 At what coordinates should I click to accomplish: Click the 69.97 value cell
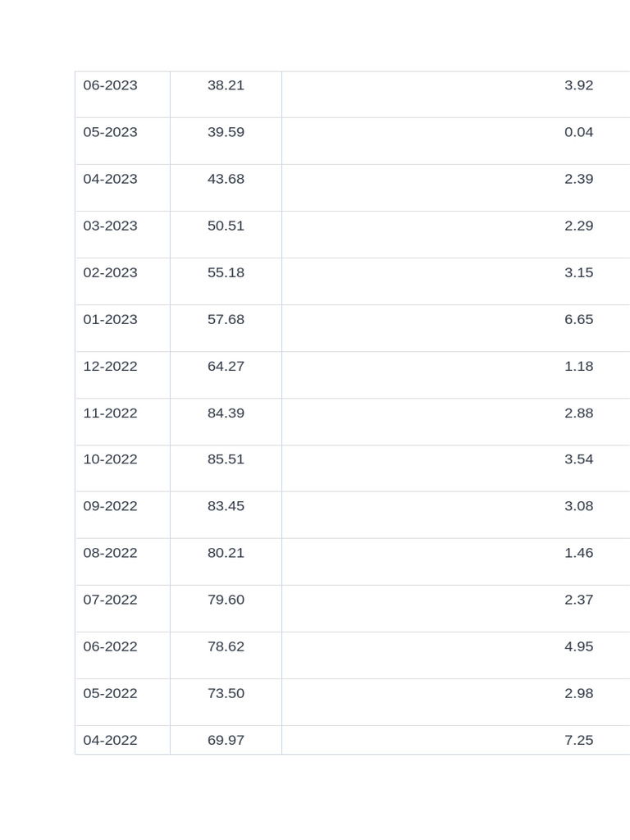[226, 740]
